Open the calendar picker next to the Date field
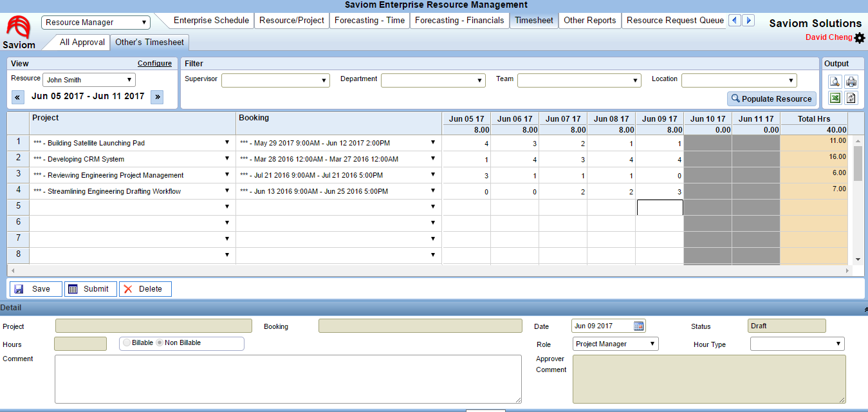This screenshot has height=412, width=868. [638, 326]
